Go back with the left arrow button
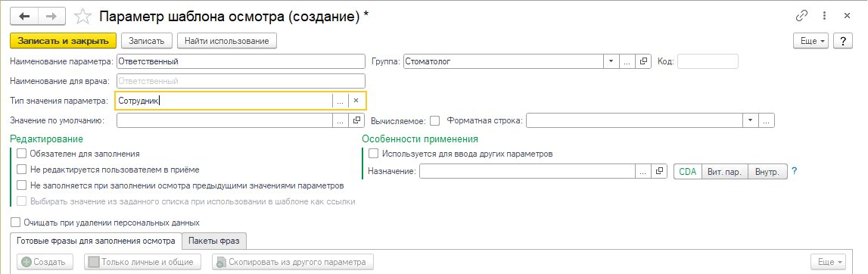Image resolution: width=868 pixels, height=274 pixels. (24, 16)
